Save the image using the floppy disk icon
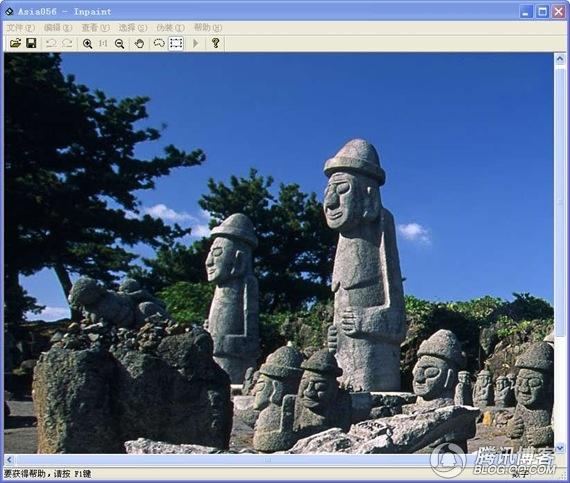The image size is (570, 483). 31,43
